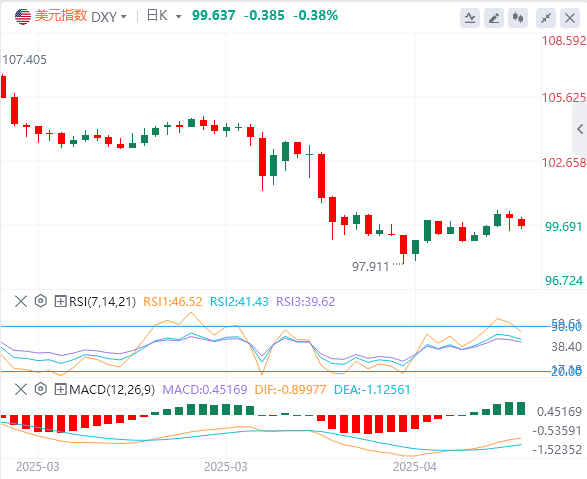The height and width of the screenshot is (479, 587).
Task: Select the drawing pencil tool
Action: pyautogui.click(x=494, y=18)
